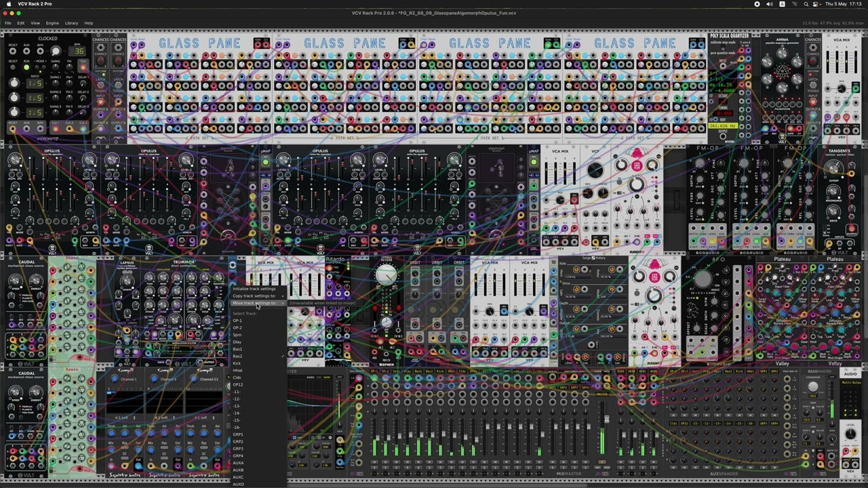The width and height of the screenshot is (868, 488).
Task: Click the LEVEL knob on the Audio module
Action: (850, 433)
